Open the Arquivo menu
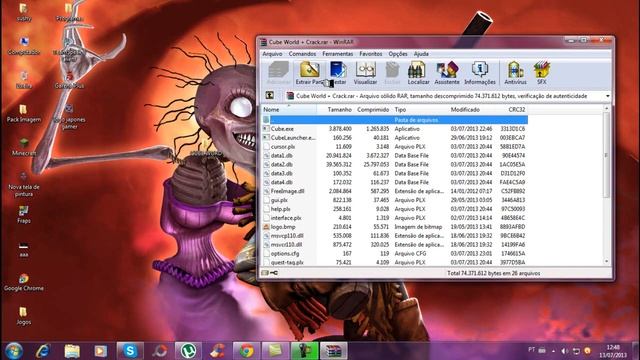Image resolution: width=640 pixels, height=360 pixels. coord(272,53)
